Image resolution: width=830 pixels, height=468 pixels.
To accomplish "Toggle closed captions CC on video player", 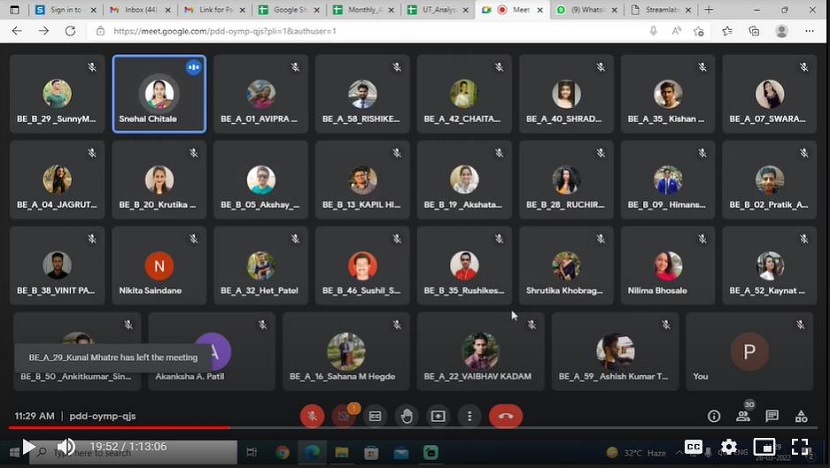I will click(693, 447).
